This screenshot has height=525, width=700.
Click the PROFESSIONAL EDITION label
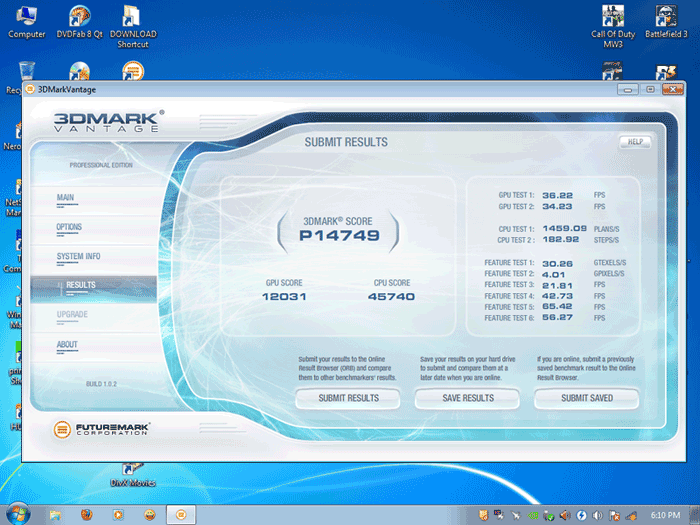(x=101, y=165)
